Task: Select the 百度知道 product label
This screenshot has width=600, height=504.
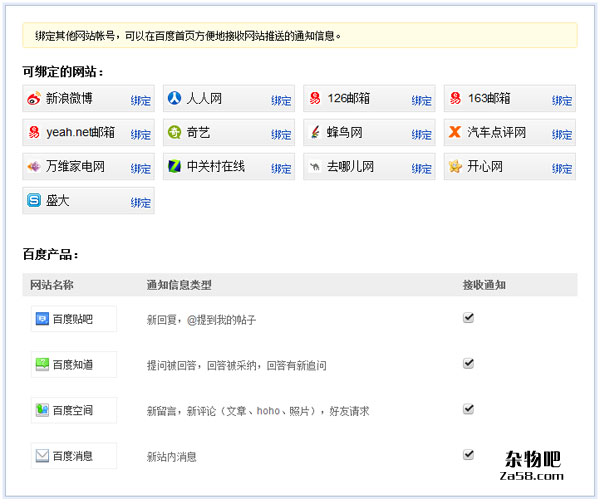Action: coord(73,365)
